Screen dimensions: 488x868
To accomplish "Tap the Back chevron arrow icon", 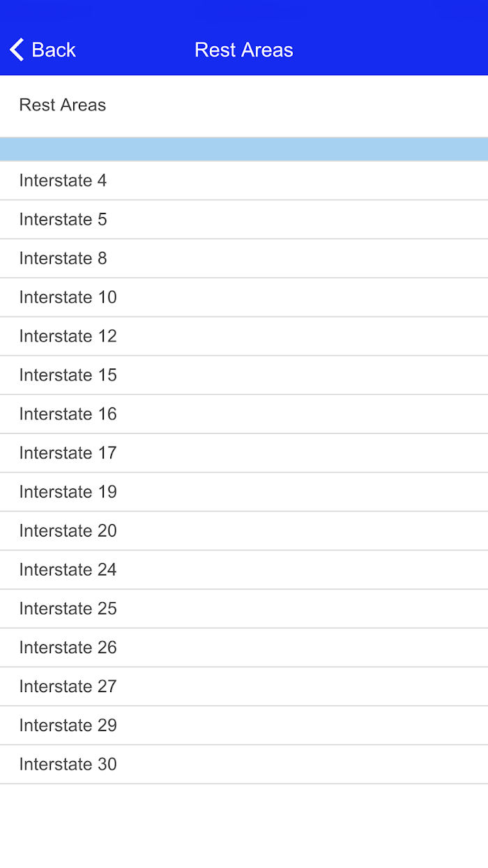I will click(17, 50).
